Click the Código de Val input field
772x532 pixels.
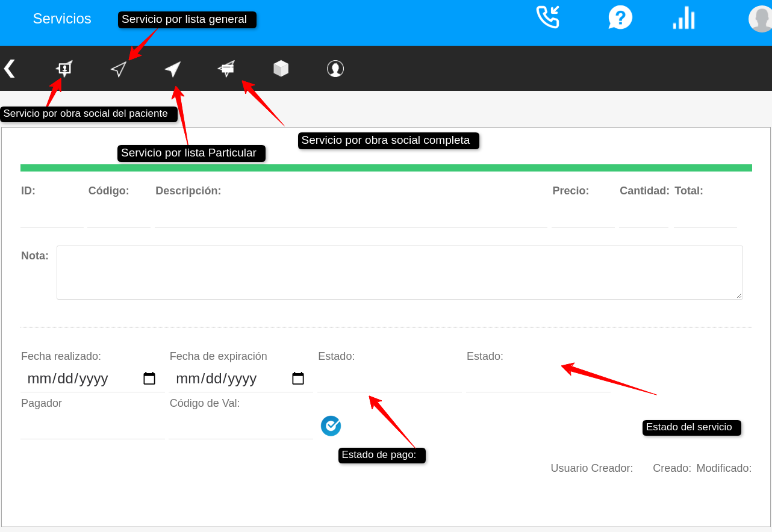click(240, 427)
